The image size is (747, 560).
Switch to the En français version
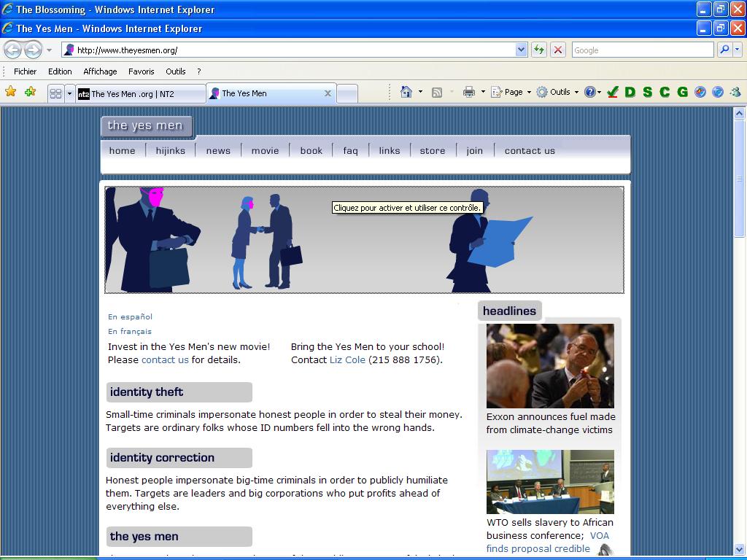pos(130,332)
